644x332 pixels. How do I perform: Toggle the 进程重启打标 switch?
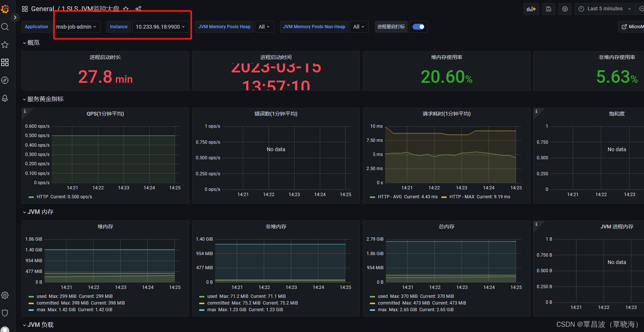[418, 27]
